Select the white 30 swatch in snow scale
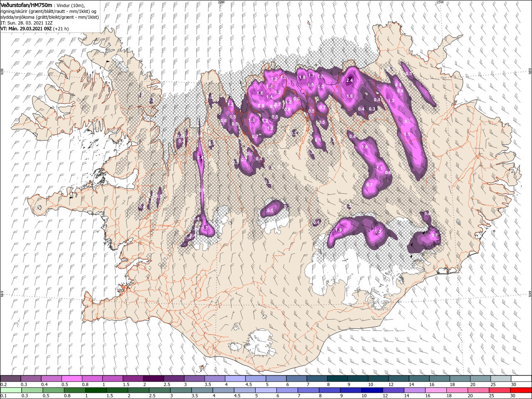This screenshot has height=399, width=532. click(x=522, y=379)
